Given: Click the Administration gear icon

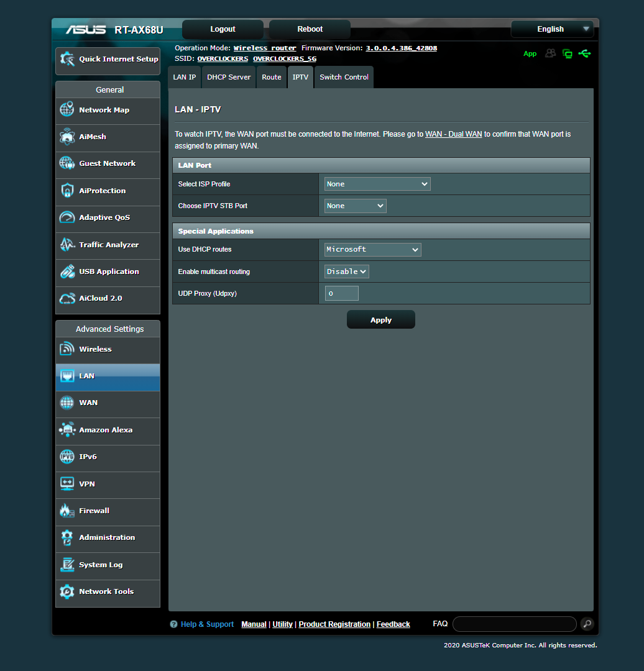Looking at the screenshot, I should click(x=67, y=537).
